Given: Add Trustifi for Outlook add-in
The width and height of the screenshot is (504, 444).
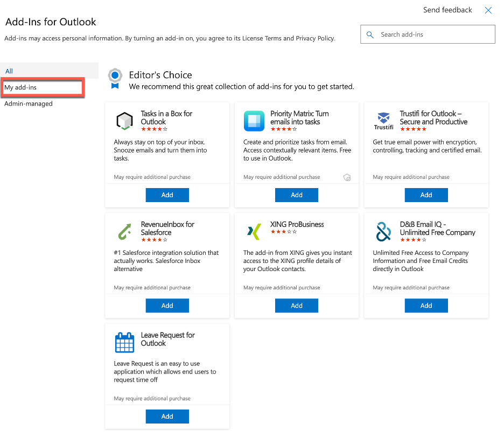Looking at the screenshot, I should click(x=426, y=195).
